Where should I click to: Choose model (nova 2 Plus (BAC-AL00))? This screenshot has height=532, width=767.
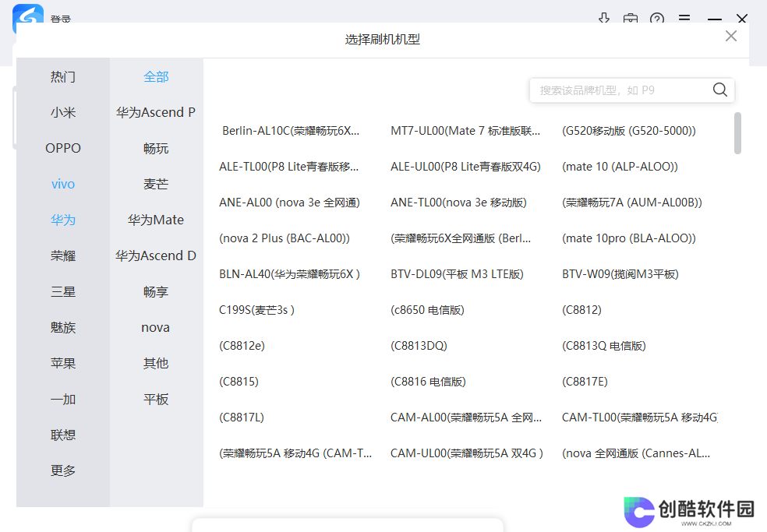[x=285, y=238]
